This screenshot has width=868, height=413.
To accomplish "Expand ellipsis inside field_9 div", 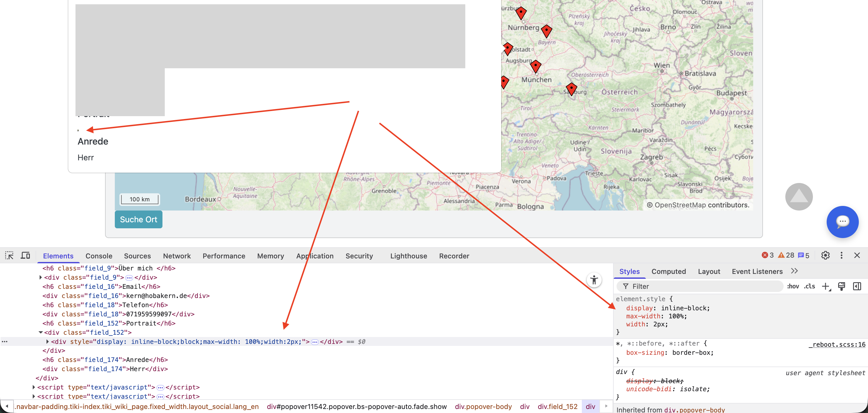I will point(129,278).
